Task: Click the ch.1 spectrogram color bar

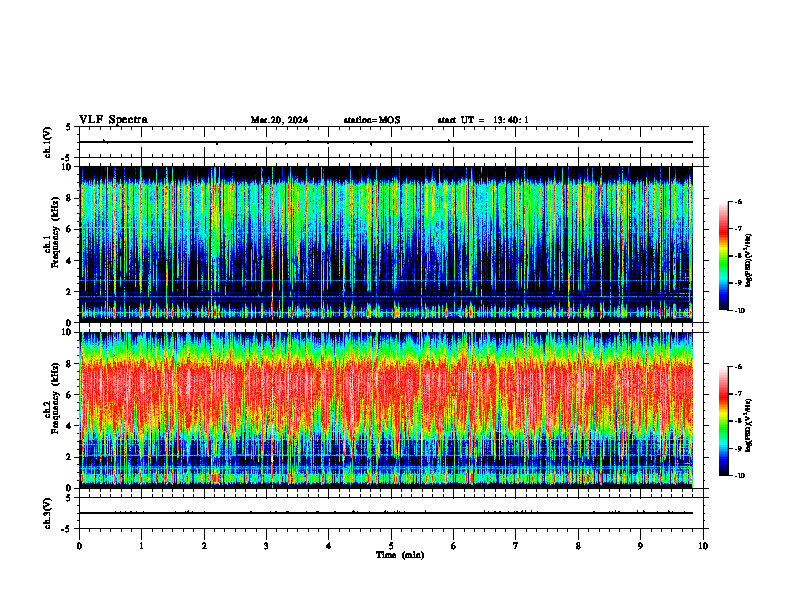Action: coord(724,256)
